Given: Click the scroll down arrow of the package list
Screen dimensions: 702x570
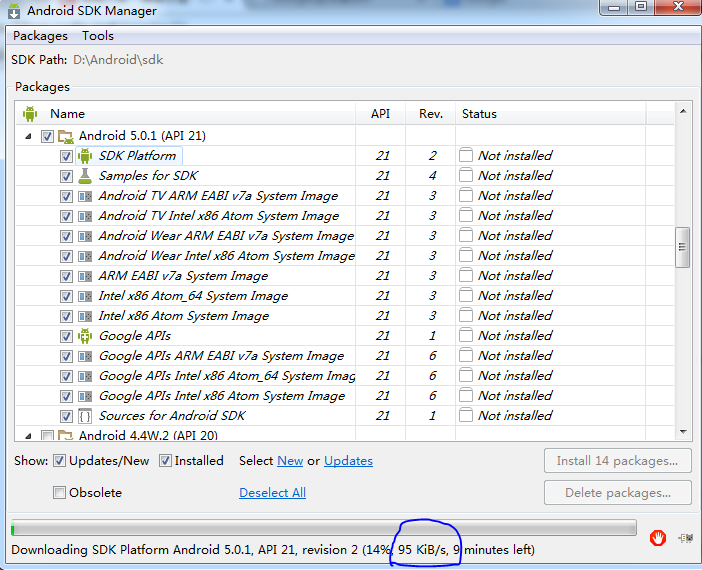Looking at the screenshot, I should tap(683, 432).
